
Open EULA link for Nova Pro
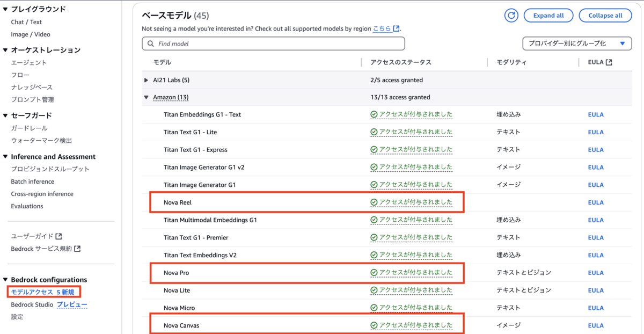[596, 273]
